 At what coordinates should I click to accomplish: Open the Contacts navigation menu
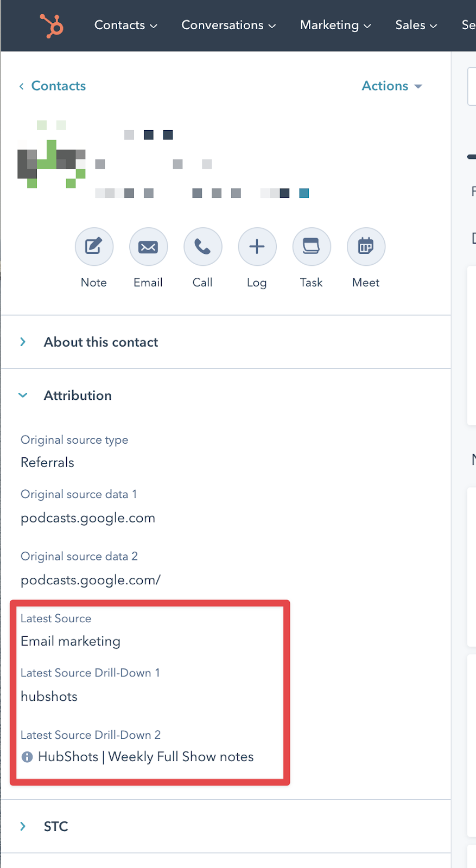126,25
